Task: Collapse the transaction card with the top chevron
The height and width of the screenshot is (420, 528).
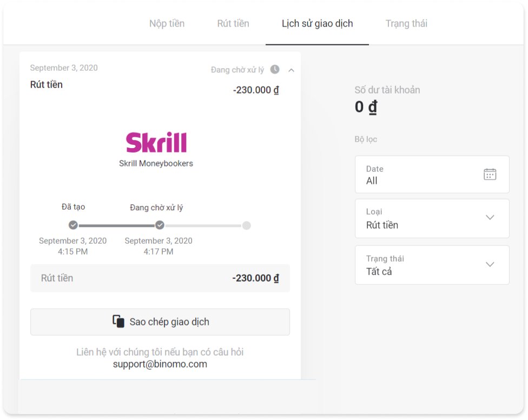Action: 291,70
